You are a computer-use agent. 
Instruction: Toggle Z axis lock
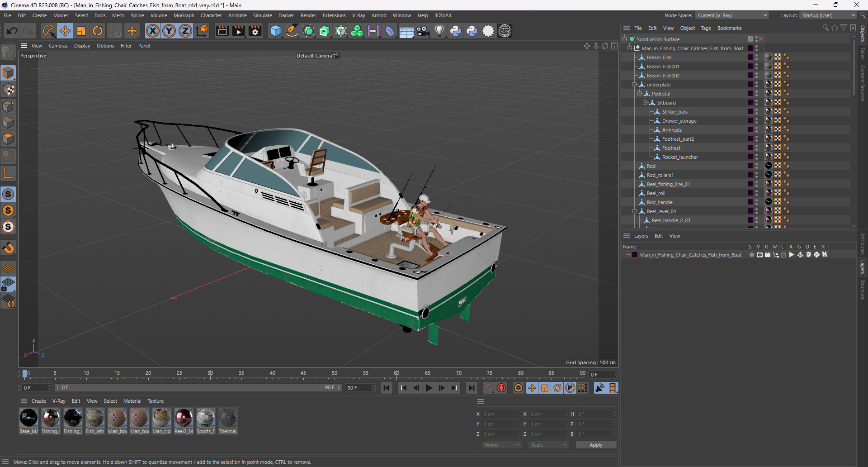click(185, 31)
